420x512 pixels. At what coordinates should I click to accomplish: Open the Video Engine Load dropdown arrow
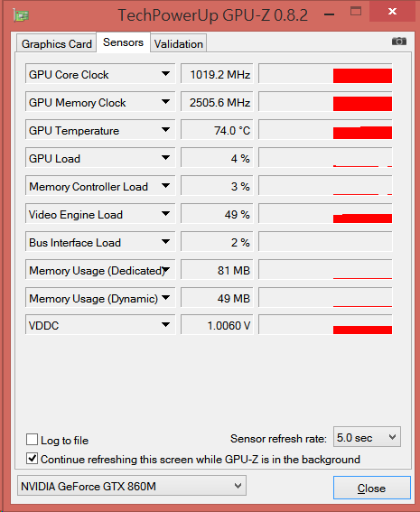coord(166,214)
